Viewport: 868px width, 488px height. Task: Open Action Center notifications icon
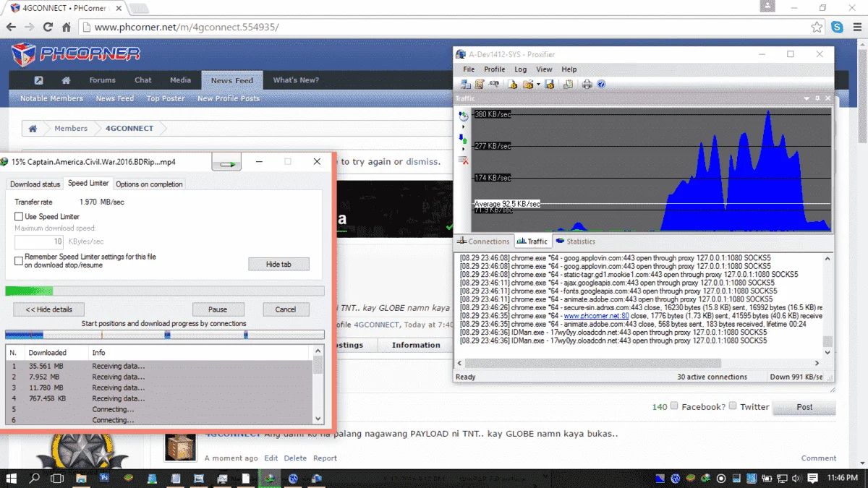coord(813,479)
